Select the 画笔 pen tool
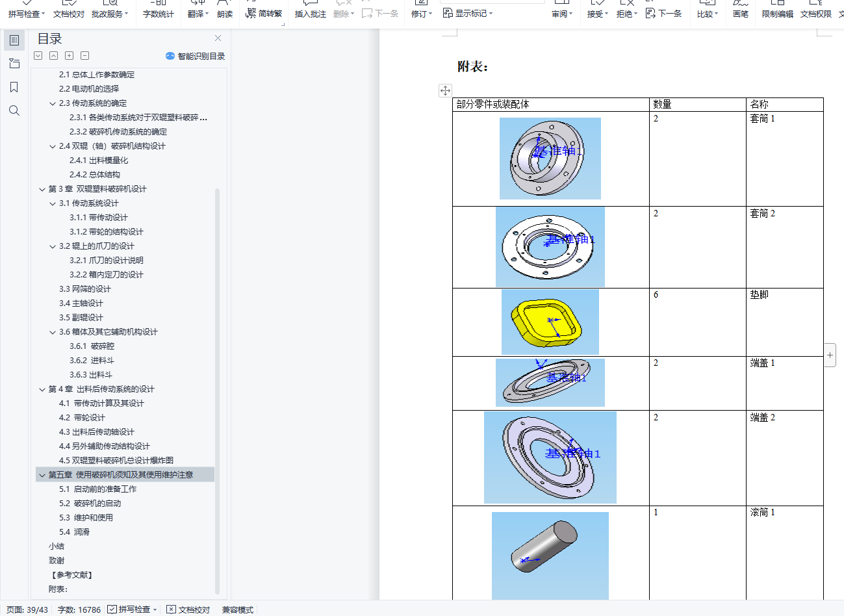Viewport: 844px width, 616px height. 741,14
